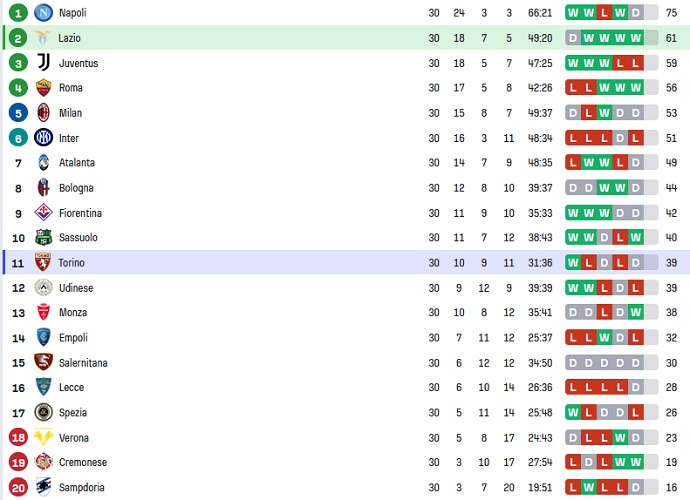Open the Verona team crest
This screenshot has height=500, width=690.
pyautogui.click(x=43, y=438)
